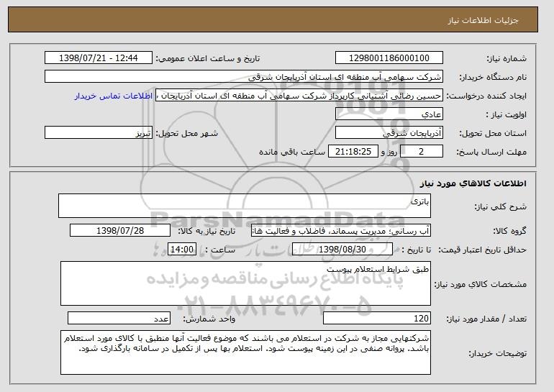Screen dimensions: 554x392
Task: Open the اطلاعات تماس خریدار link
Action: coord(114,96)
